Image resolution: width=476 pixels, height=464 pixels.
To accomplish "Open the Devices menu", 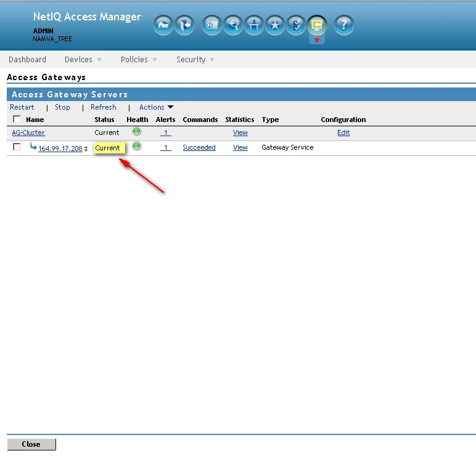I will pyautogui.click(x=83, y=60).
